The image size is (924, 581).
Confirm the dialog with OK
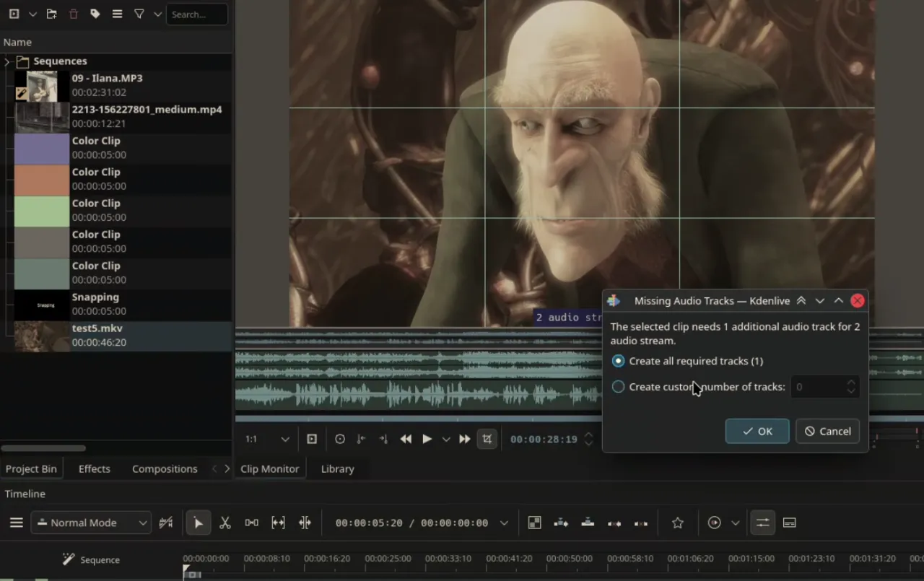pos(757,431)
